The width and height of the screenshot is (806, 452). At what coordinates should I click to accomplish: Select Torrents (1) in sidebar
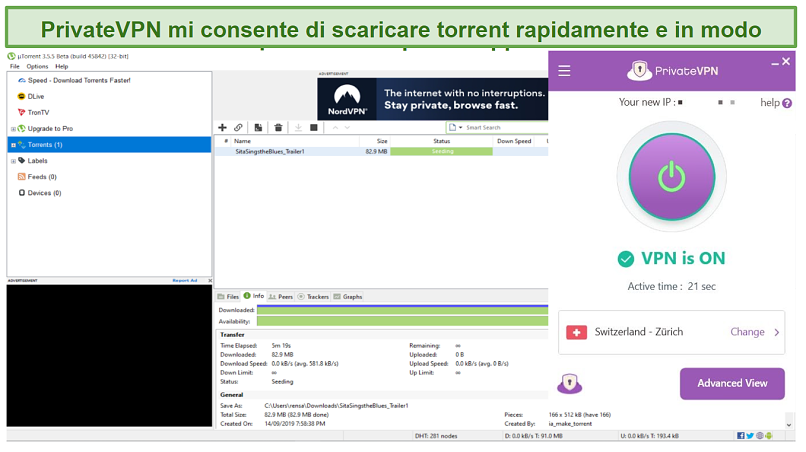point(109,144)
